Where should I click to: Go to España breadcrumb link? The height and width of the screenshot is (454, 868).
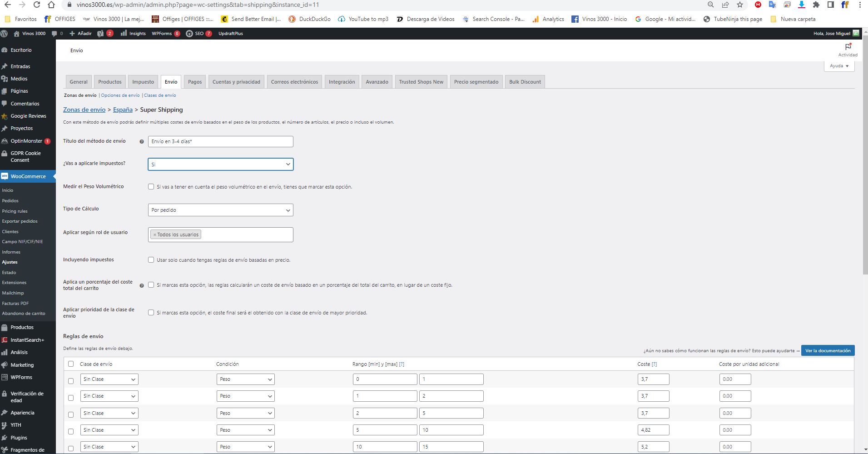(x=123, y=110)
